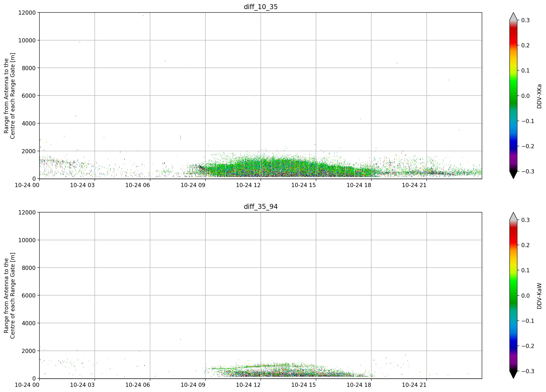Click the top plot x-tick 10-24 21
Viewport: 546px width, 392px height.
(414, 185)
